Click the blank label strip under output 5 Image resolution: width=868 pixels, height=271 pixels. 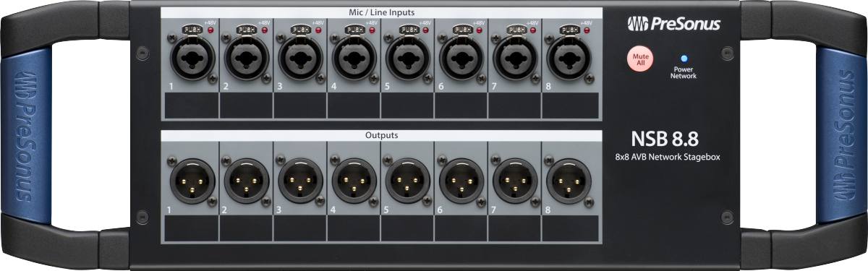tap(407, 228)
